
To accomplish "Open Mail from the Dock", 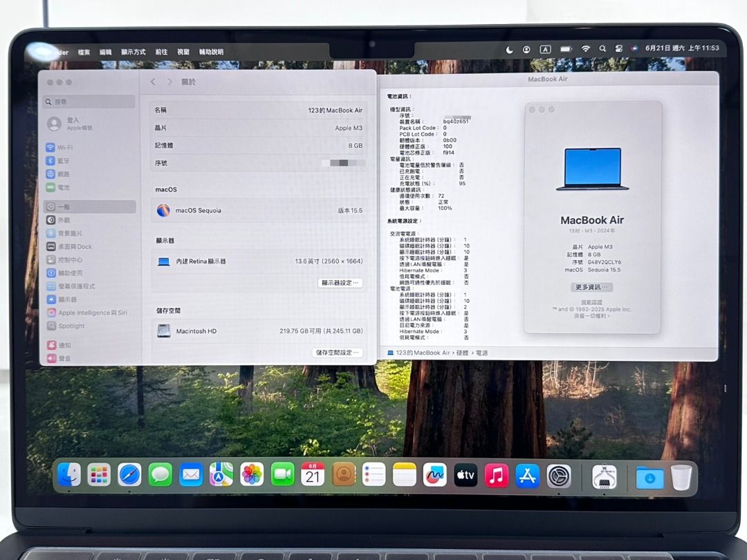I will [x=191, y=475].
